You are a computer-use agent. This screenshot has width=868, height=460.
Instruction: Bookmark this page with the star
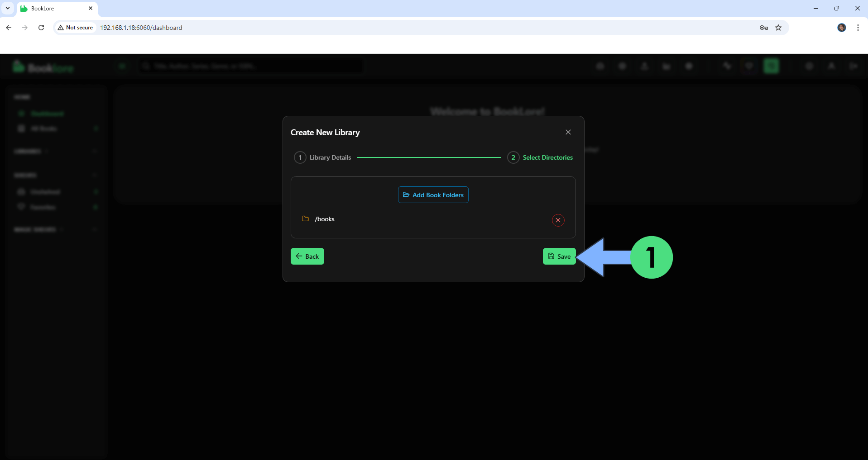pos(778,28)
